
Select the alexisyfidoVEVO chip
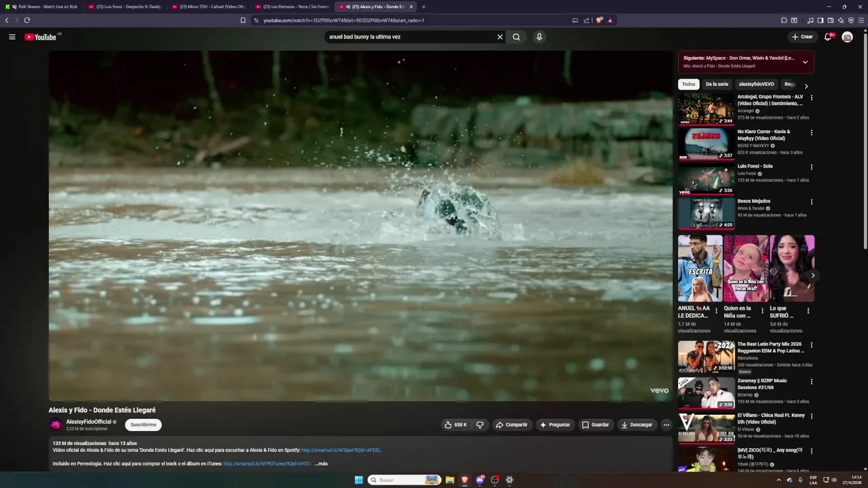pyautogui.click(x=756, y=85)
